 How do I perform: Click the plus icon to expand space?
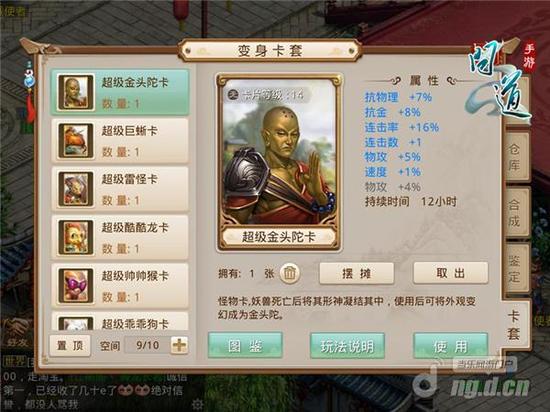point(179,345)
